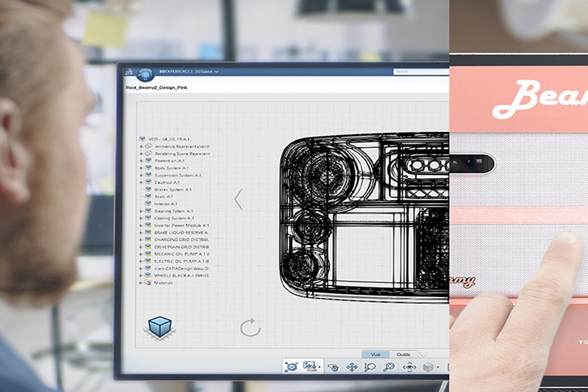Click the rotate view tool icon
The image size is (588, 392).
pyautogui.click(x=333, y=367)
